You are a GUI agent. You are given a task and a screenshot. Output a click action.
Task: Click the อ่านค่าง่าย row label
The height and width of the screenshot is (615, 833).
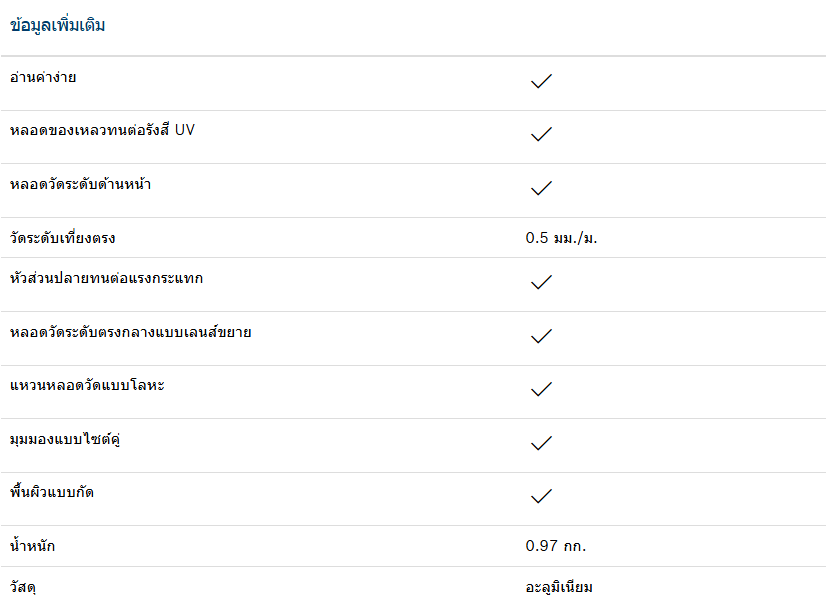click(x=43, y=78)
